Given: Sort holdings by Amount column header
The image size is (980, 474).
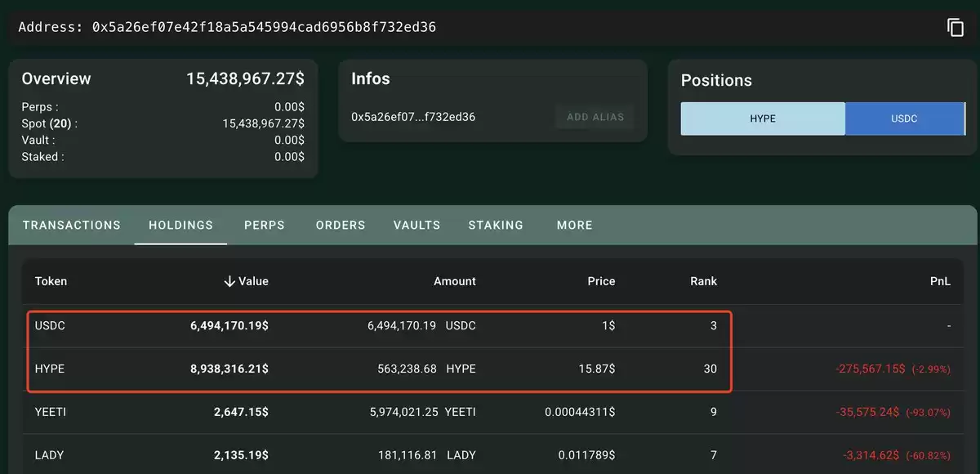Looking at the screenshot, I should [x=455, y=281].
